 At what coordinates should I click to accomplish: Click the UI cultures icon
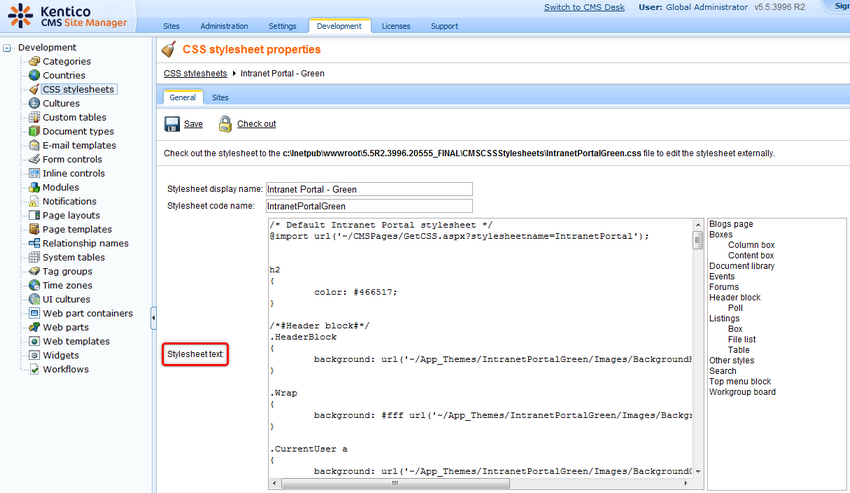[x=34, y=299]
